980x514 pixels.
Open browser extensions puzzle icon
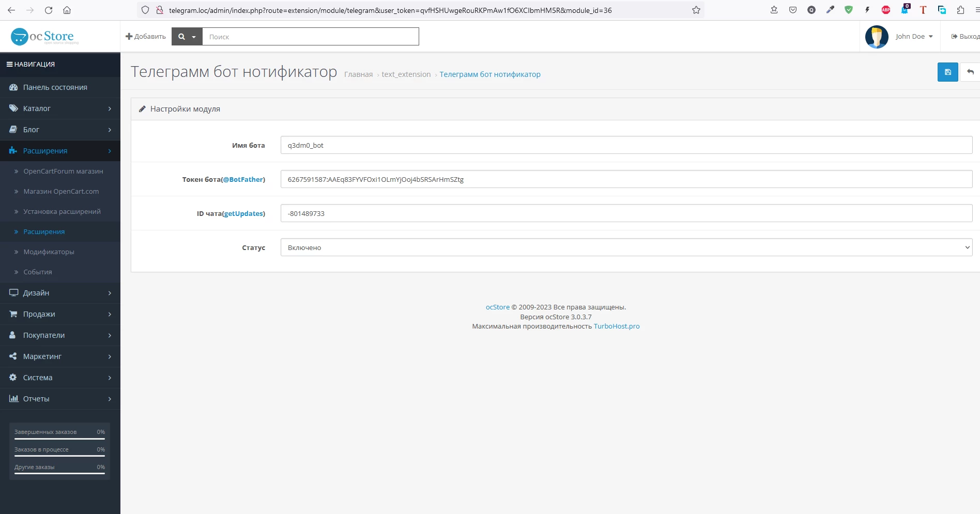pos(960,10)
